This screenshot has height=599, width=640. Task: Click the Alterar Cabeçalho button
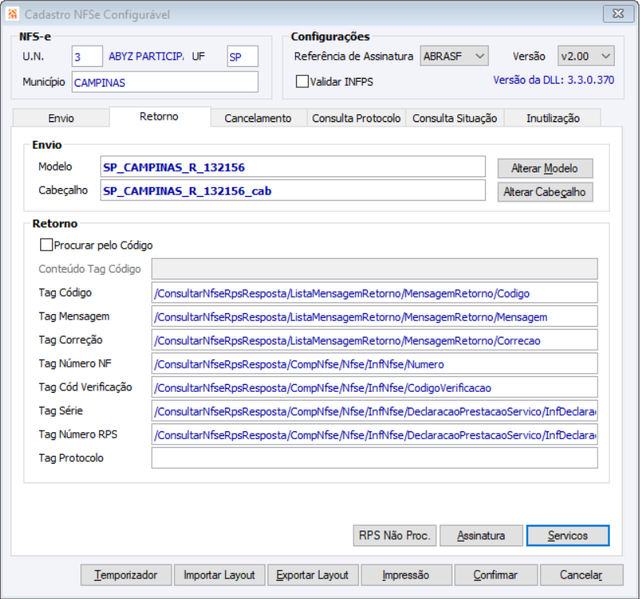545,192
